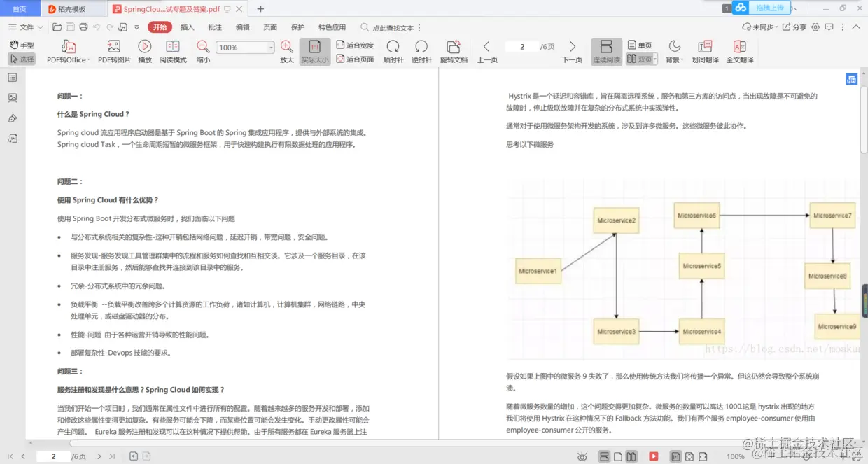
Task: Open the 编辑 edit tab
Action: click(243, 27)
